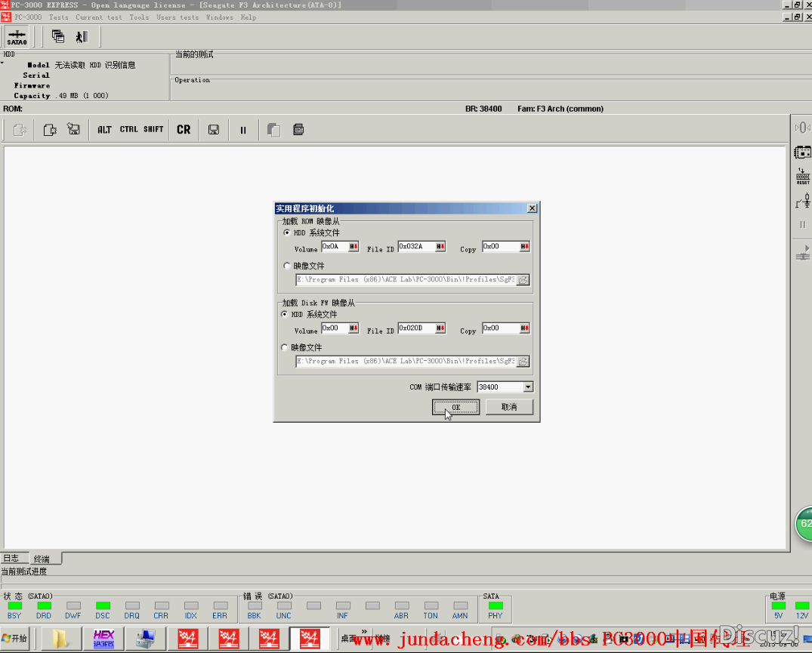
Task: Expand the COM port baud rate dropdown
Action: tap(528, 387)
